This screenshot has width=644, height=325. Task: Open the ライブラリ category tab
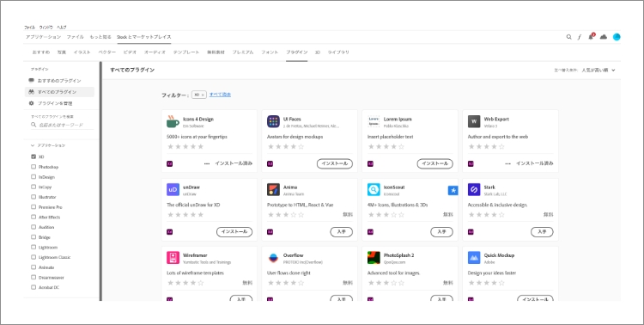(338, 52)
